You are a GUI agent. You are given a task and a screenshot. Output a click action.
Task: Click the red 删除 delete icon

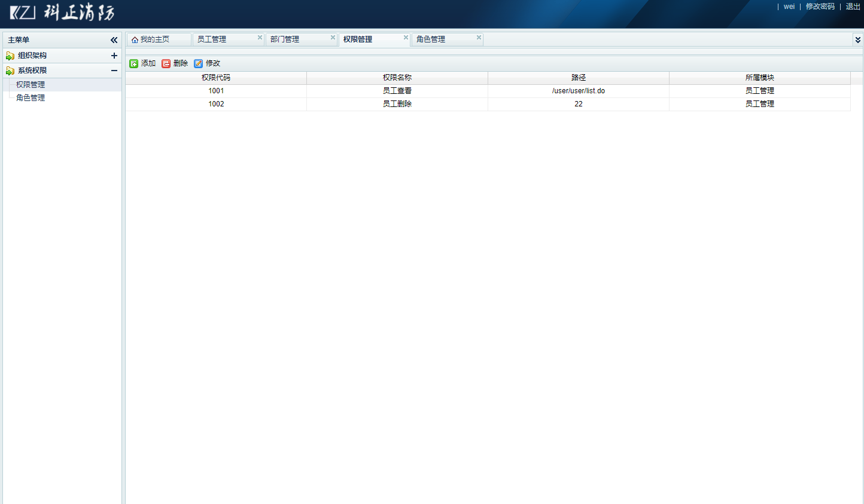166,63
